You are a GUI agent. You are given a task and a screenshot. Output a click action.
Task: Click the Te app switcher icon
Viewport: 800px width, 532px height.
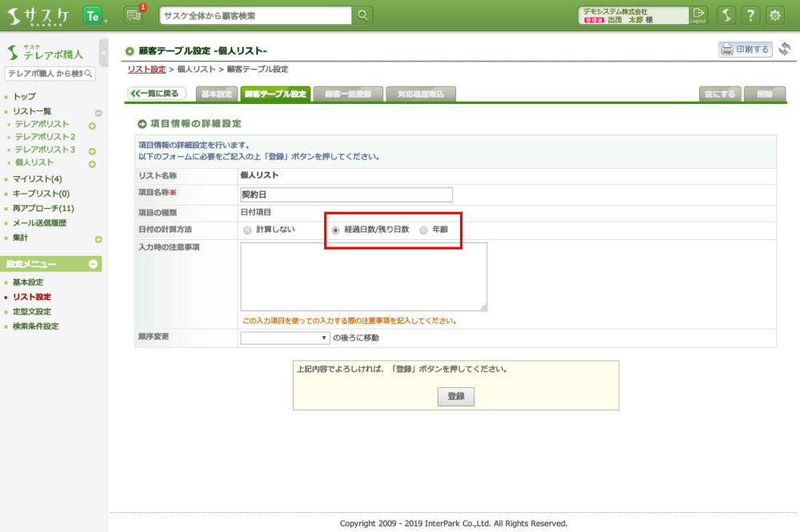click(x=92, y=15)
